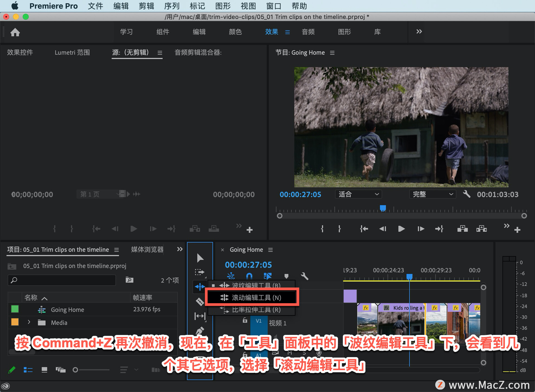The width and height of the screenshot is (535, 392).
Task: Select the Slip tool
Action: 200,316
